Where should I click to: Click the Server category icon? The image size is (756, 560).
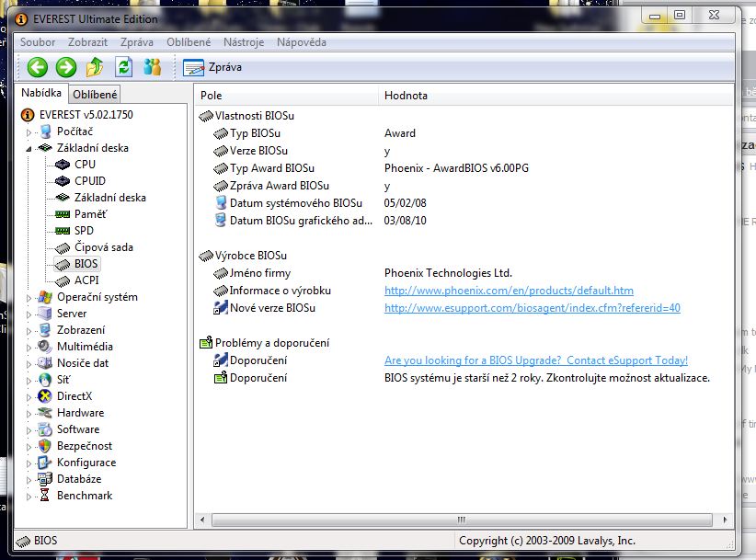(45, 314)
